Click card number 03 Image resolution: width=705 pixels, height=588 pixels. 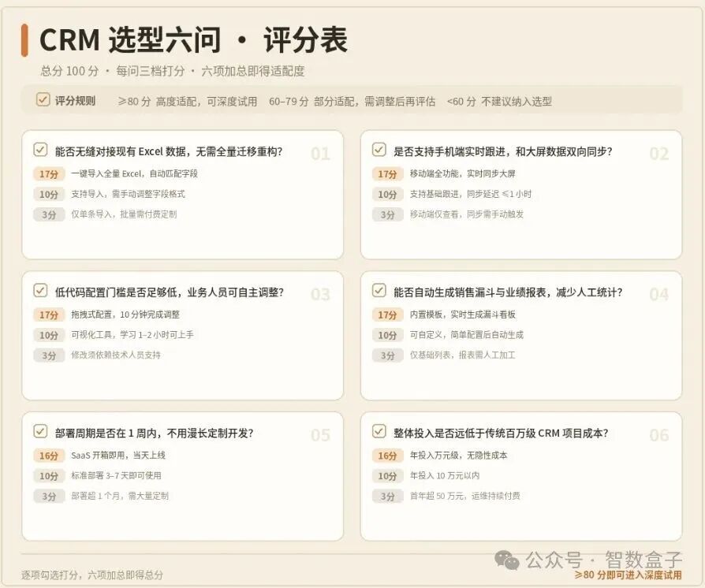pyautogui.click(x=320, y=295)
